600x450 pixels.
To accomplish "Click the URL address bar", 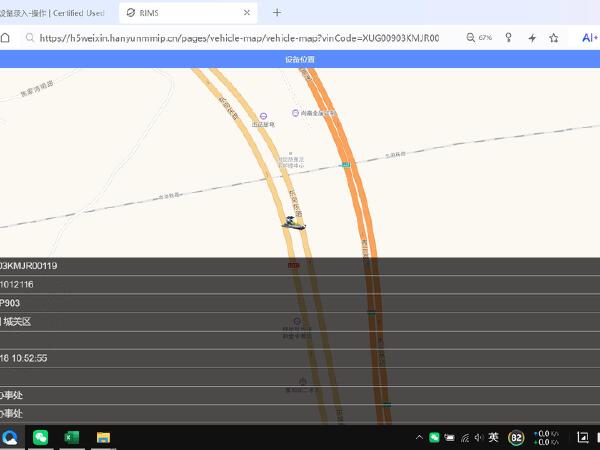I will click(x=240, y=38).
